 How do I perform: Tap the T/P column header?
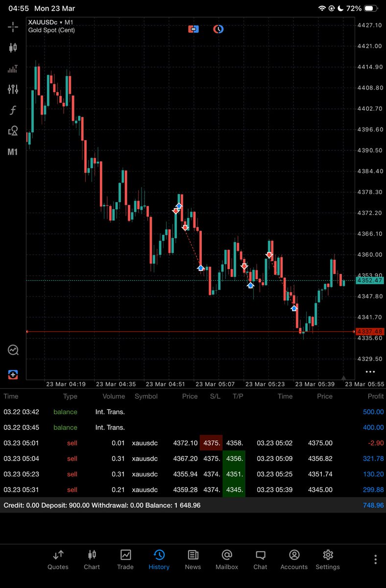(x=238, y=396)
